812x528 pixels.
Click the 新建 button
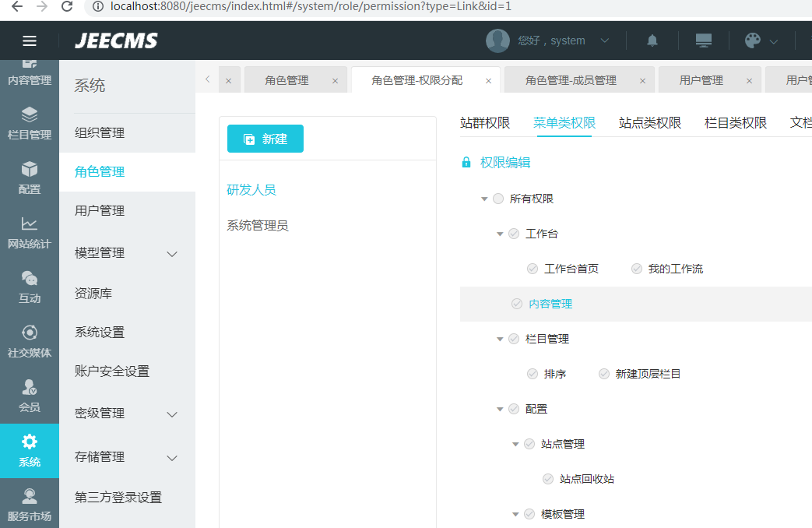(265, 139)
